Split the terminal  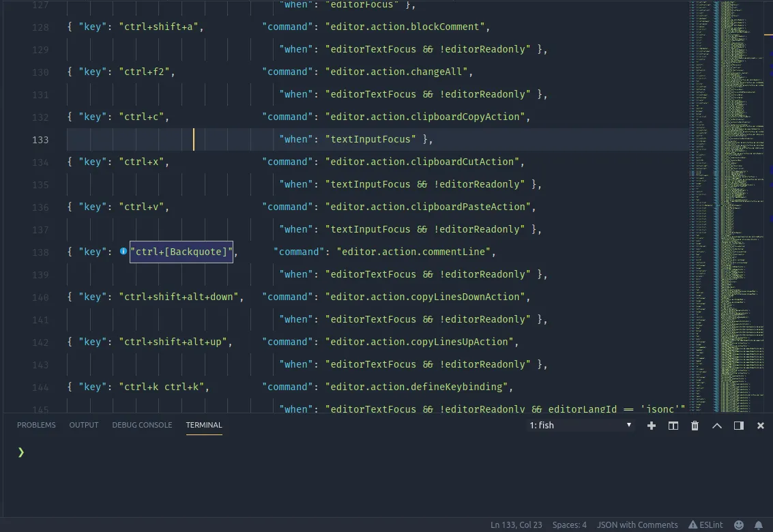(x=673, y=425)
